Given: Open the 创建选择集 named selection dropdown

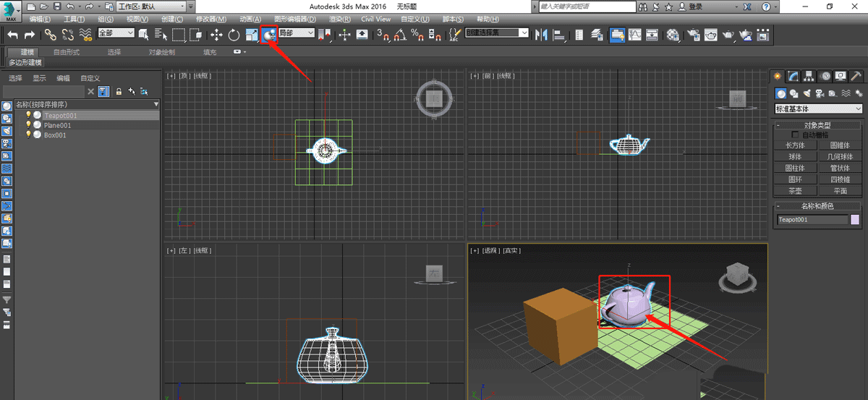Looking at the screenshot, I should [x=497, y=33].
